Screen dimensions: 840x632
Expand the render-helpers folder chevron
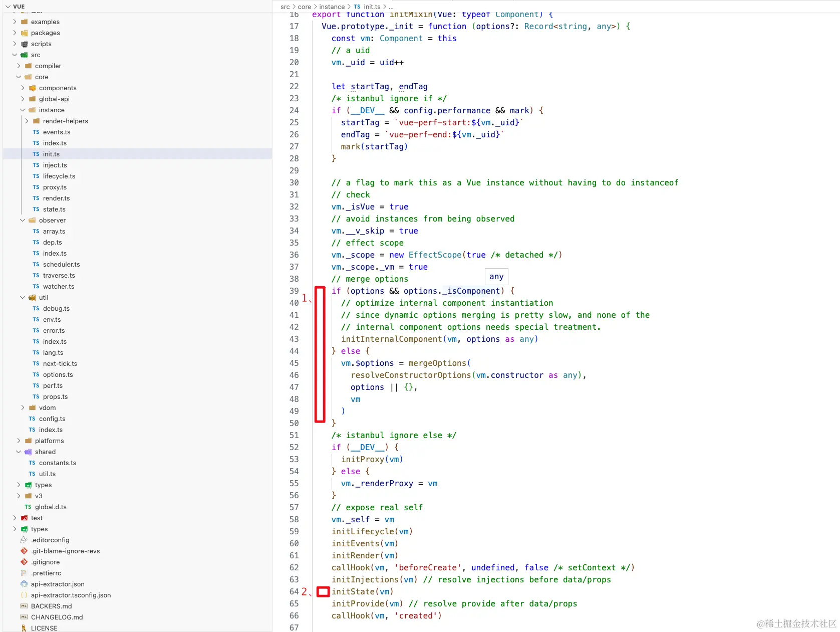pos(27,121)
